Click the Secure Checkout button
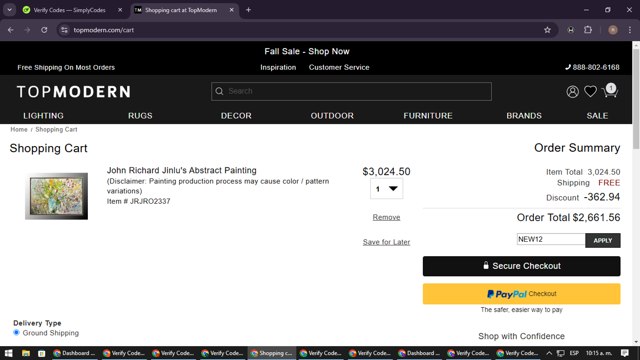This screenshot has height=360, width=640. pos(521,266)
